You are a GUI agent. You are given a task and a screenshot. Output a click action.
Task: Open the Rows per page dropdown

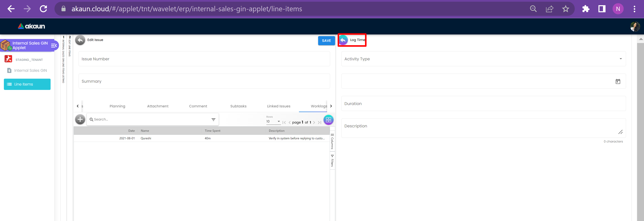coord(273,122)
